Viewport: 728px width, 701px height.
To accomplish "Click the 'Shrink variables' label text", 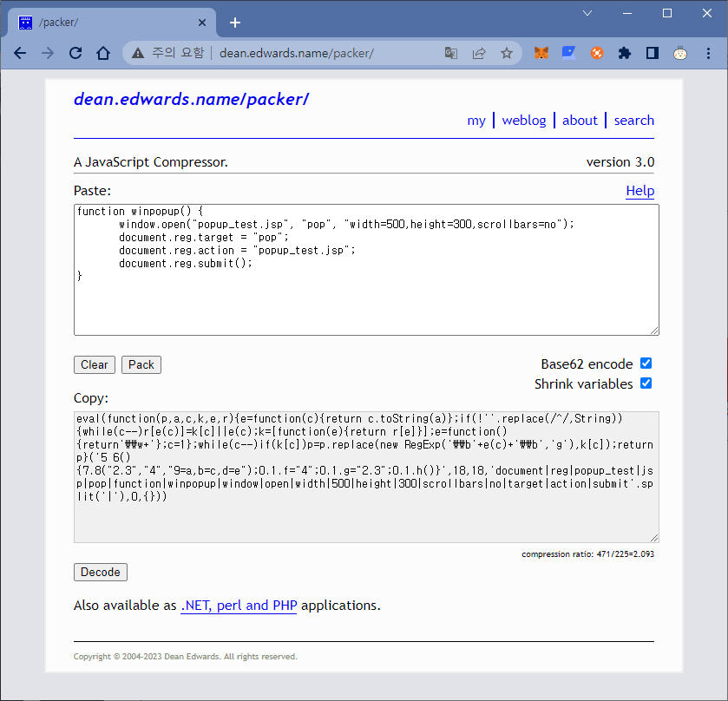I will [584, 384].
